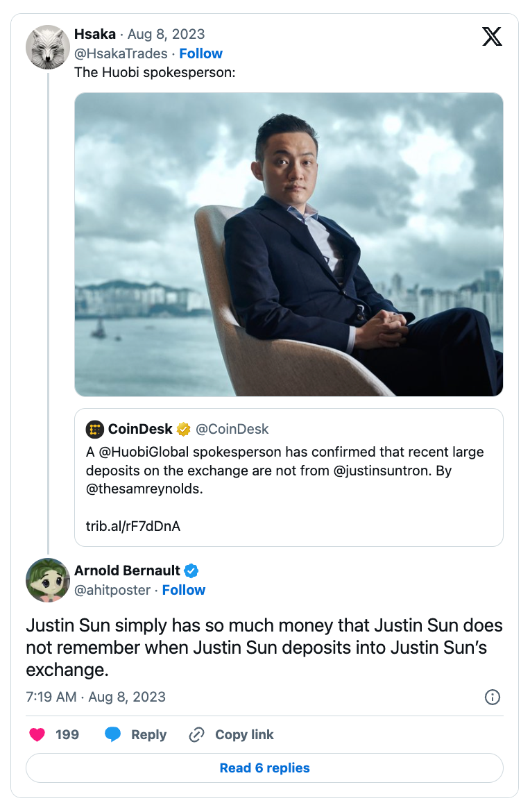
Task: Click the copy link chain icon
Action: [x=196, y=734]
